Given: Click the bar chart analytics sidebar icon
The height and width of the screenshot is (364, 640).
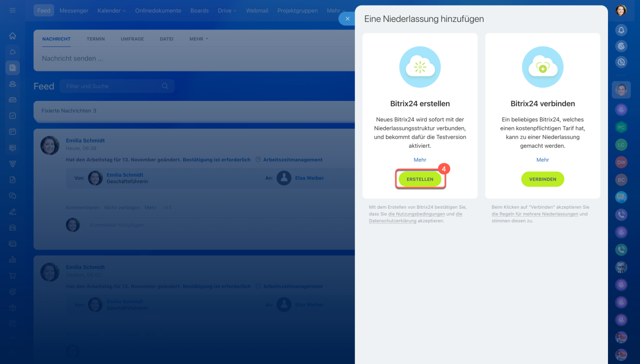Looking at the screenshot, I should pos(12,259).
